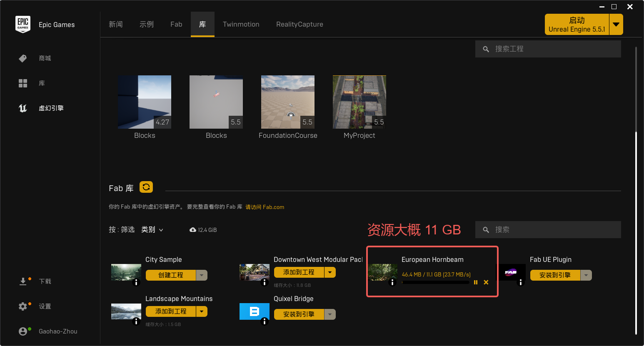Switch to the 新闻 tab
Viewport: 644px width, 346px height.
click(x=116, y=25)
